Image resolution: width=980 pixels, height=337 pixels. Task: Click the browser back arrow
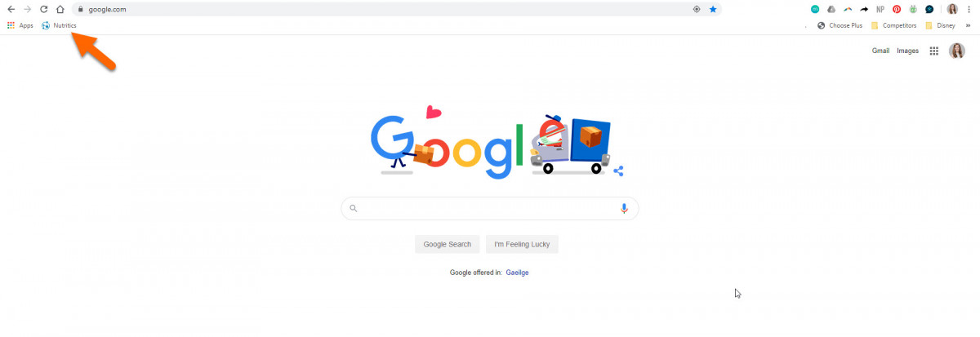click(11, 9)
